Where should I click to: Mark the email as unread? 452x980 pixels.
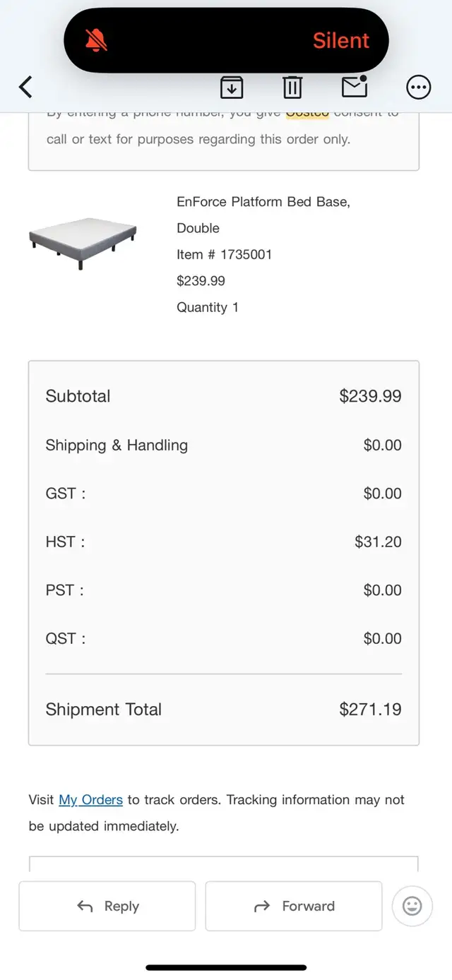[x=354, y=86]
